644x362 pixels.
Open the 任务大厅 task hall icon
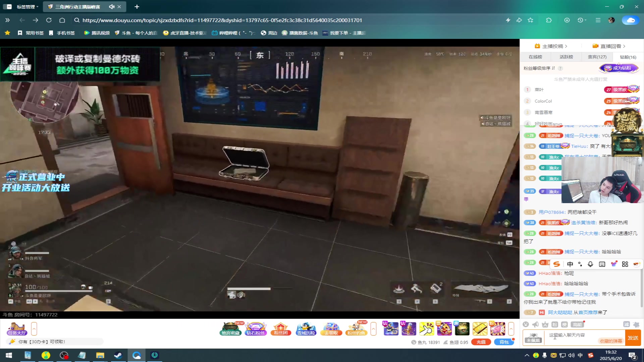pos(17,328)
